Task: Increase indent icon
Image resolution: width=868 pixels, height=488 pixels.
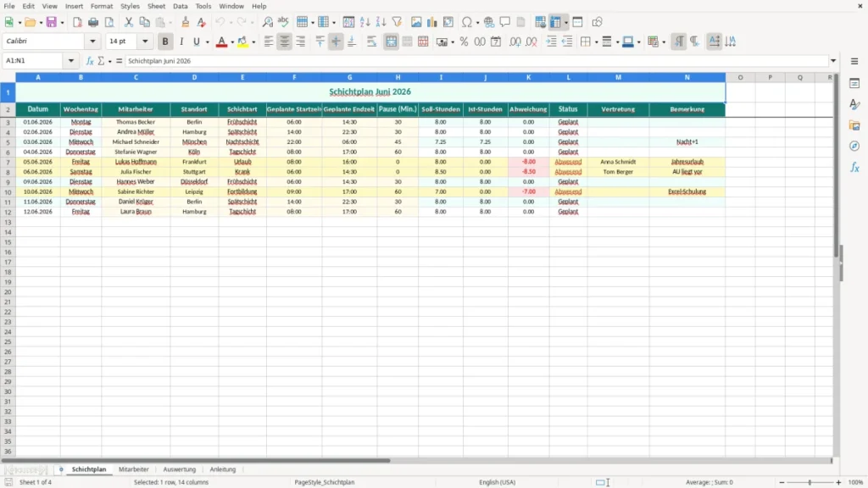Action: [x=551, y=42]
